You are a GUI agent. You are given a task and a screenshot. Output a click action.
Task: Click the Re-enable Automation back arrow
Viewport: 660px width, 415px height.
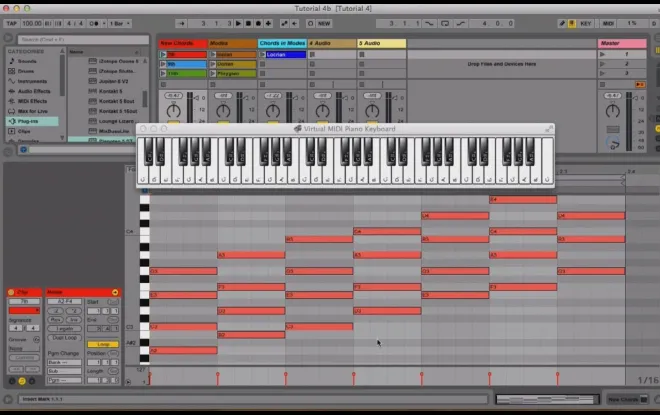[x=295, y=24]
